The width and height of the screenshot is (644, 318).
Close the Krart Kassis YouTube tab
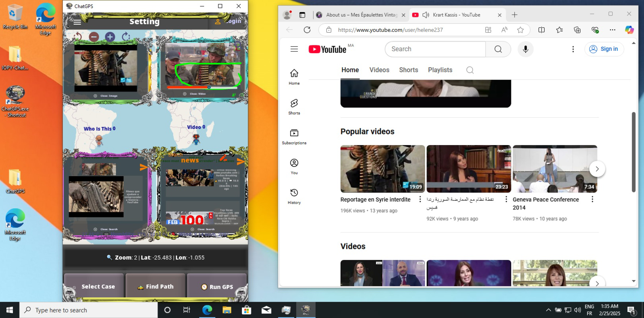[x=499, y=15]
